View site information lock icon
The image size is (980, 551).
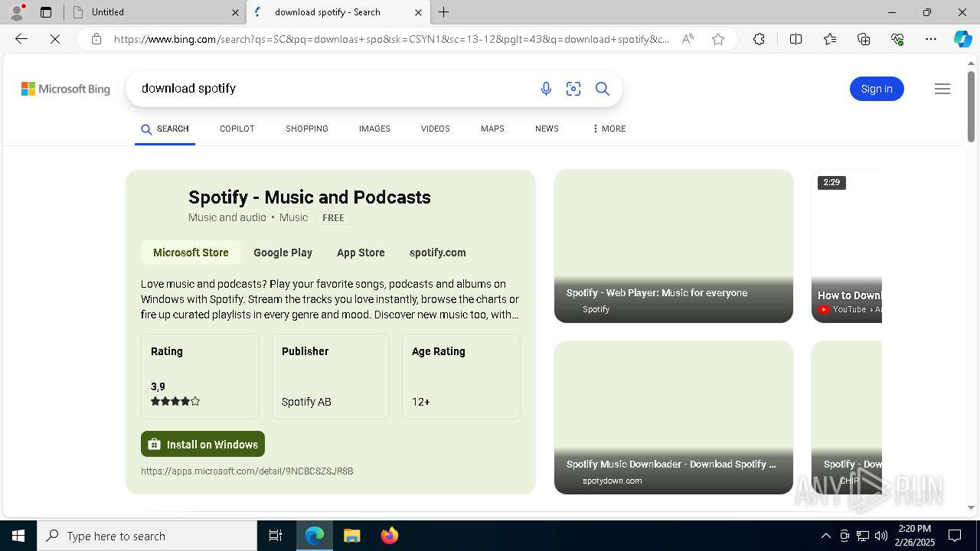pos(96,39)
